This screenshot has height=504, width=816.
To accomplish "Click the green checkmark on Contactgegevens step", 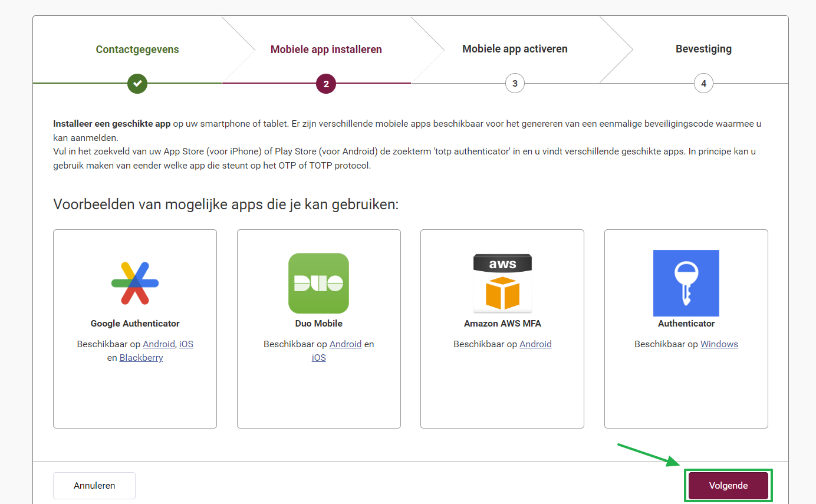I will pos(137,83).
